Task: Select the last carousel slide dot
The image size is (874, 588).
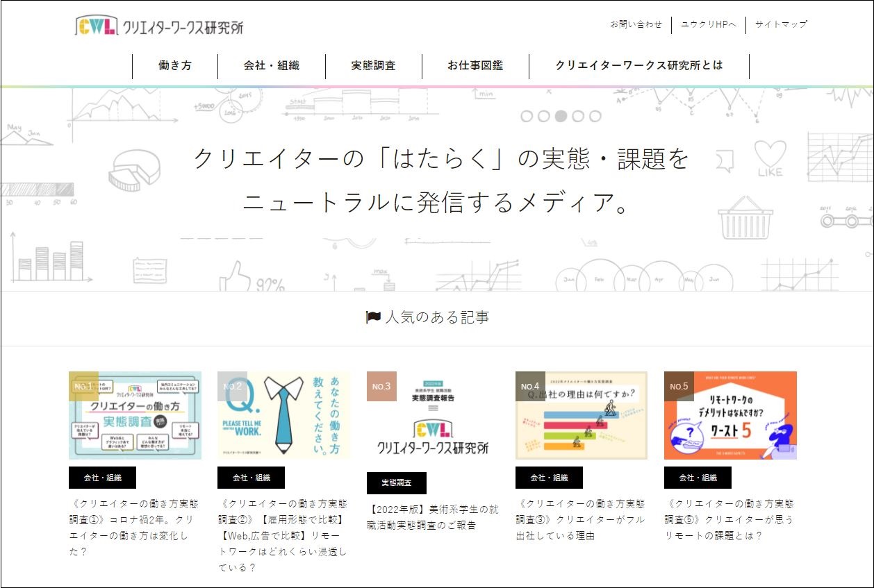Action: pyautogui.click(x=595, y=116)
